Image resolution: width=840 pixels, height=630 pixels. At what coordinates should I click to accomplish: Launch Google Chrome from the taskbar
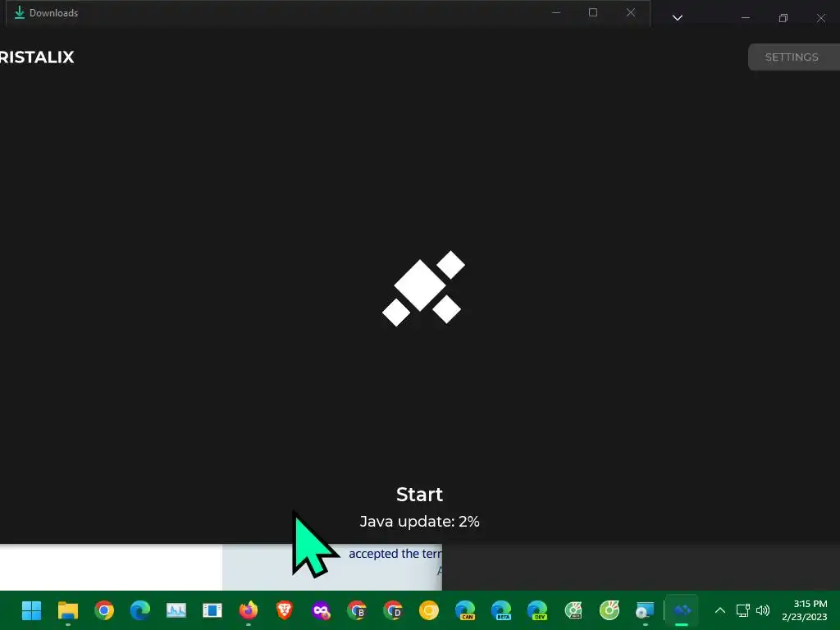pos(104,610)
